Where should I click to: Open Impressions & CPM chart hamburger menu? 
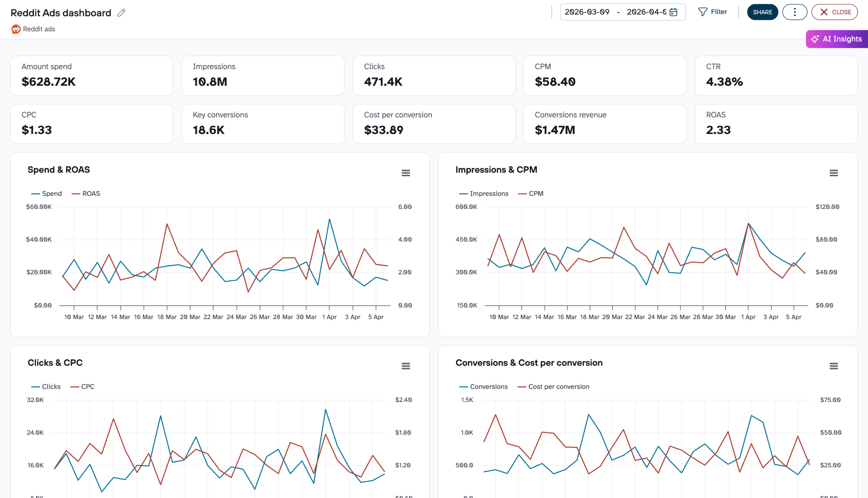[x=833, y=173]
